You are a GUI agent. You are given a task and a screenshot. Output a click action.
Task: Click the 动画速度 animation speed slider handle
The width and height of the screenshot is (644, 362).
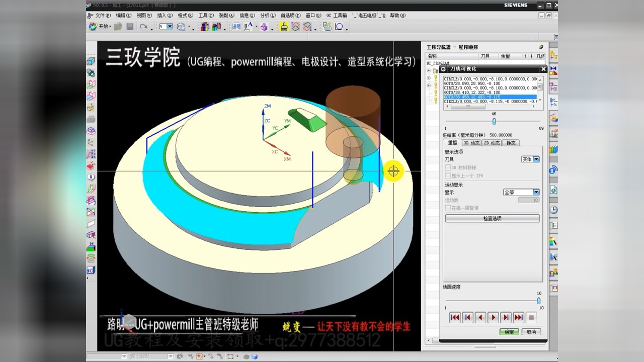click(538, 301)
